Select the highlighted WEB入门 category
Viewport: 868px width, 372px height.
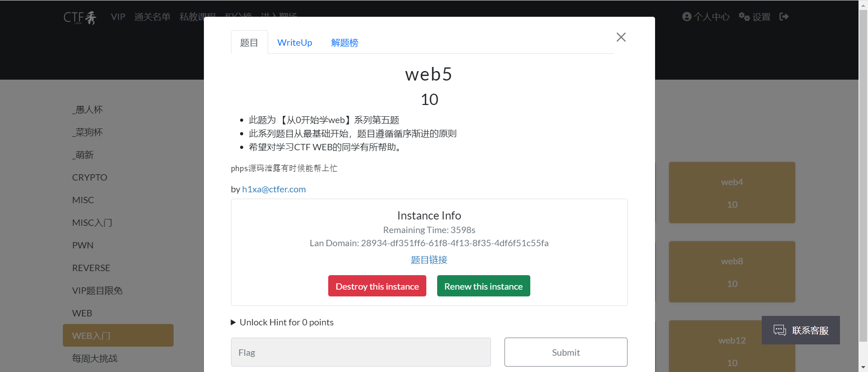pyautogui.click(x=118, y=335)
